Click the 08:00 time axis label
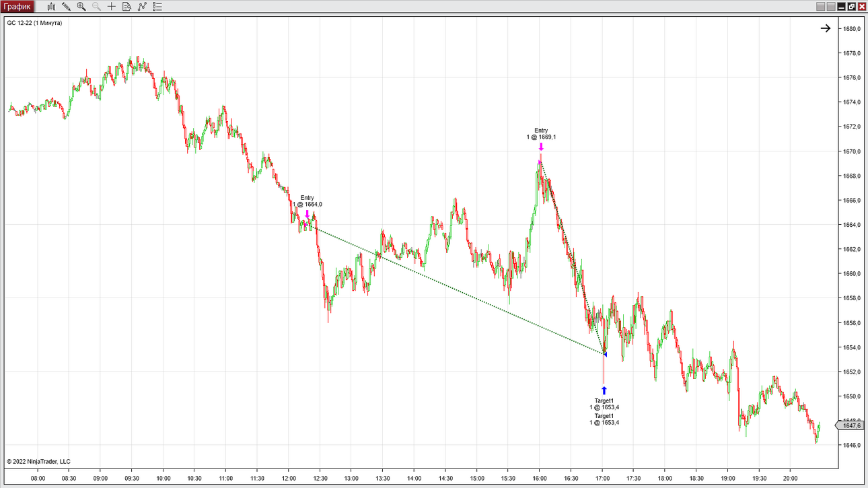 coord(38,479)
